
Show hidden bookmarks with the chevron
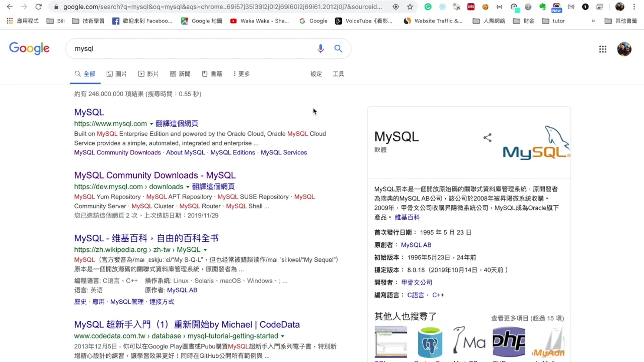[x=593, y=21]
